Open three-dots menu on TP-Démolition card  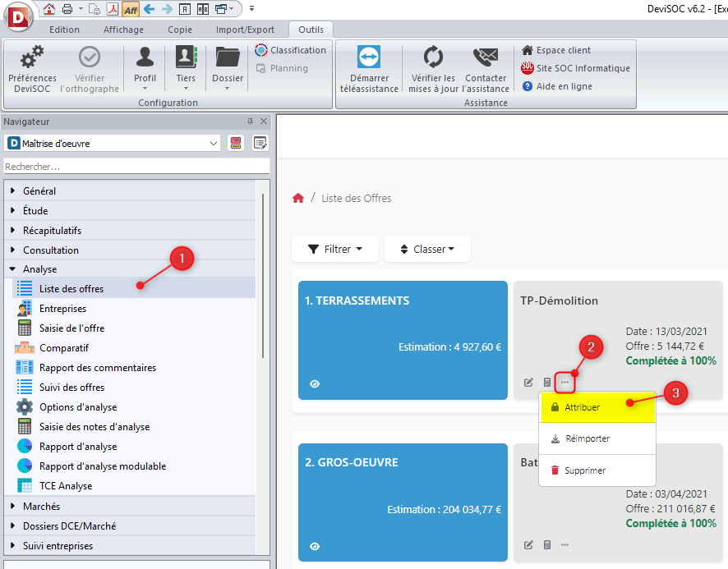pyautogui.click(x=564, y=383)
